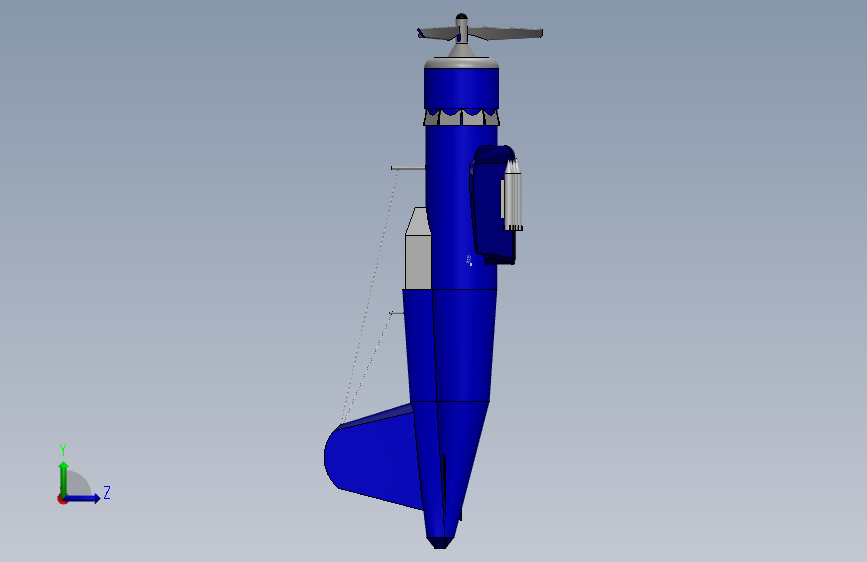The width and height of the screenshot is (867, 562).
Task: Select the upper thin antenna rod on fuselage
Action: click(x=408, y=168)
